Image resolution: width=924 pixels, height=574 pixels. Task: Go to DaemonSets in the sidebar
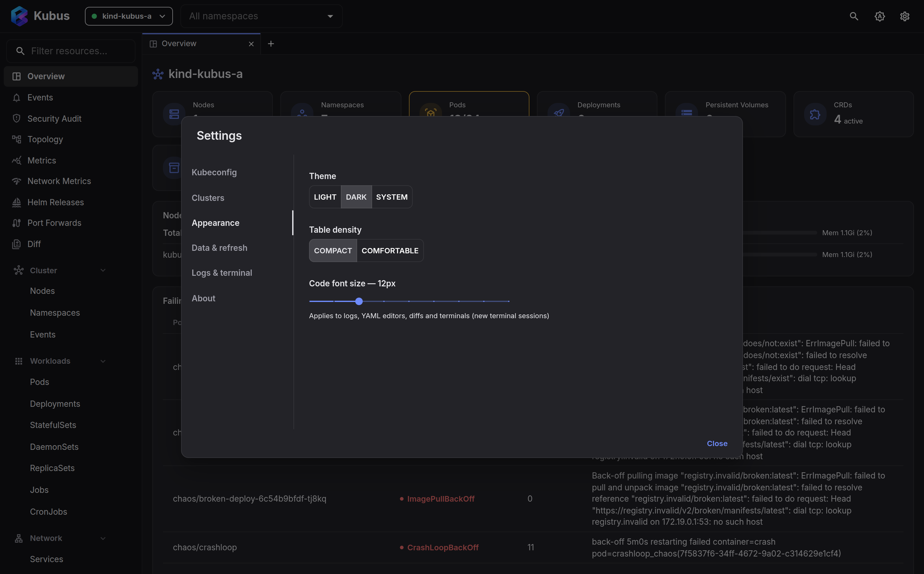pos(54,447)
